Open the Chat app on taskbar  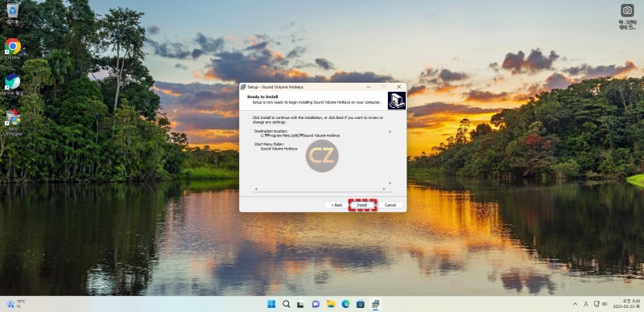tap(316, 304)
